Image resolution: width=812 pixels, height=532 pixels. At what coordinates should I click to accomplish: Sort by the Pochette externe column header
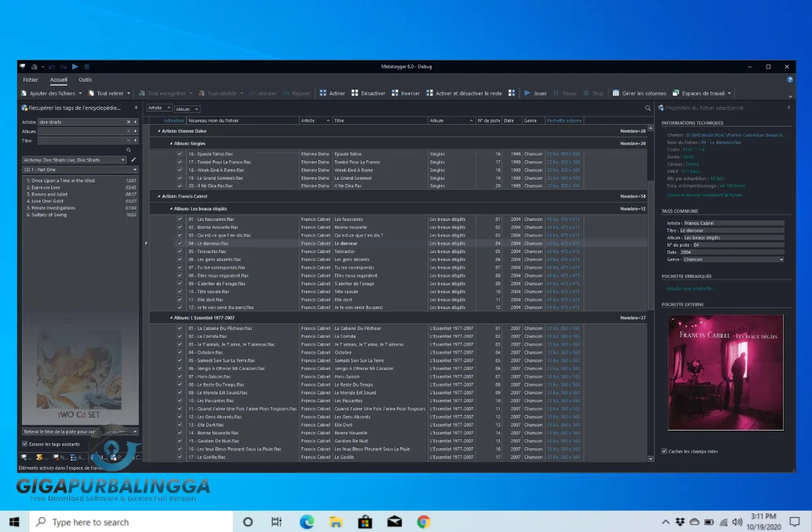tap(564, 120)
